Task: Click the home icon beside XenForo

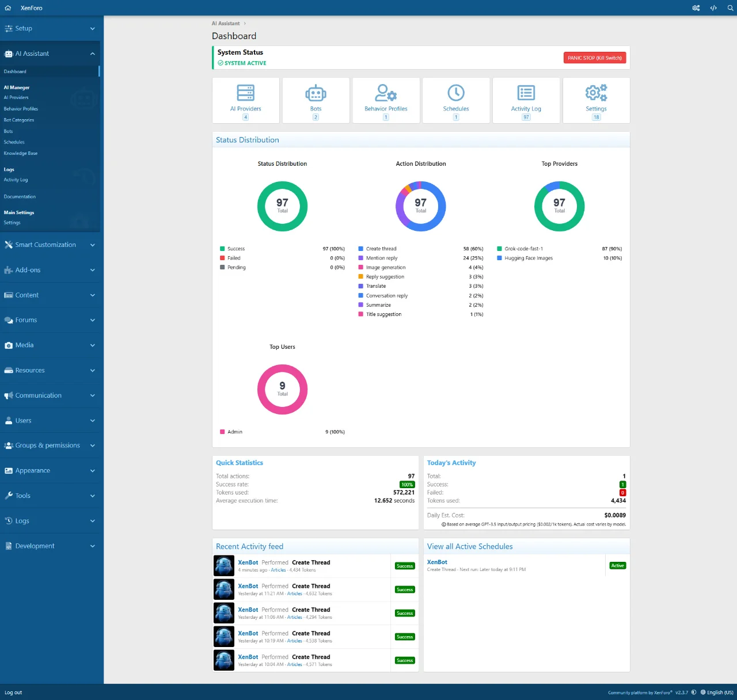Action: (8, 8)
